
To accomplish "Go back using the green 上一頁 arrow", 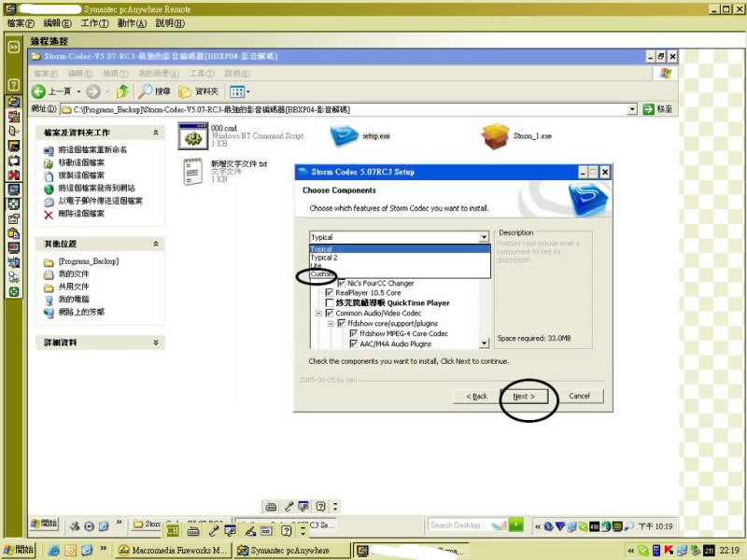I will coord(51,91).
